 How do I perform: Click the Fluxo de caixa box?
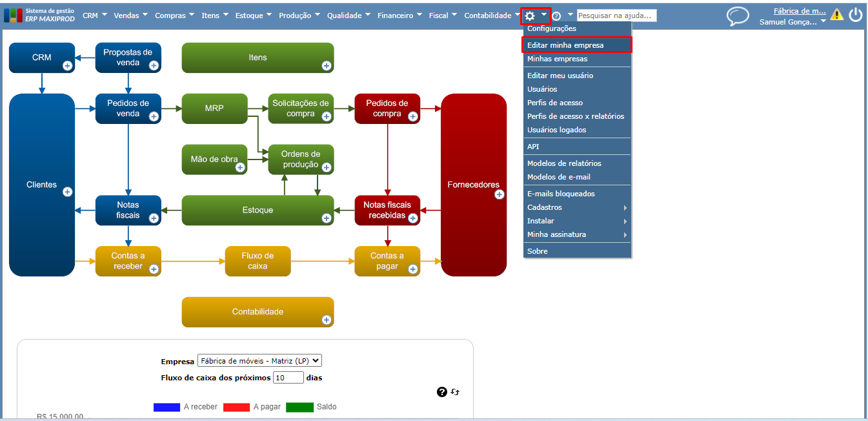257,261
